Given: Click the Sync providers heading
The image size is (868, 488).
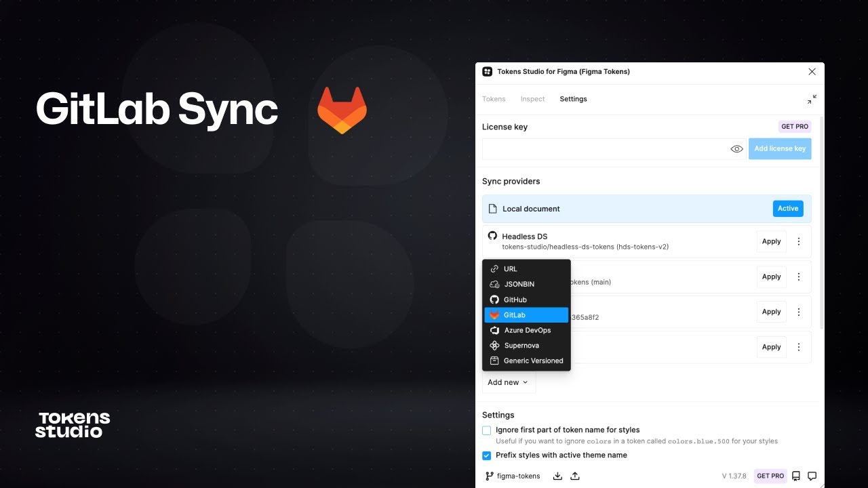Looking at the screenshot, I should 511,182.
